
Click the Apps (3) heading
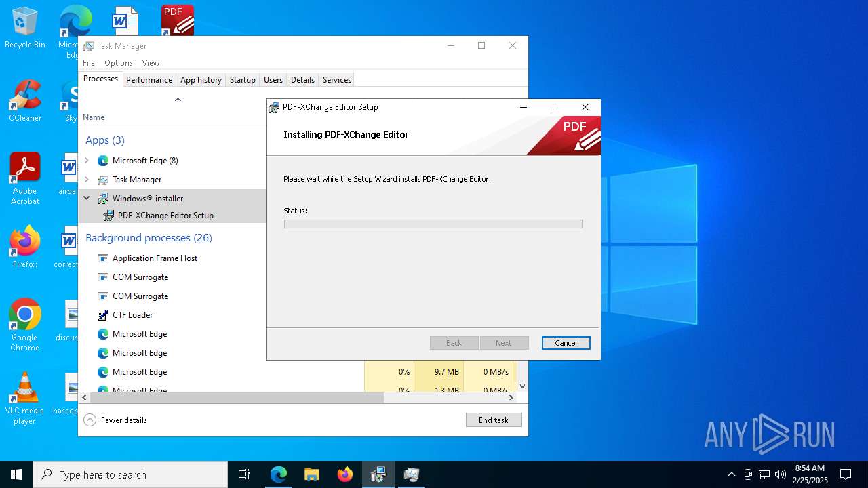[105, 140]
